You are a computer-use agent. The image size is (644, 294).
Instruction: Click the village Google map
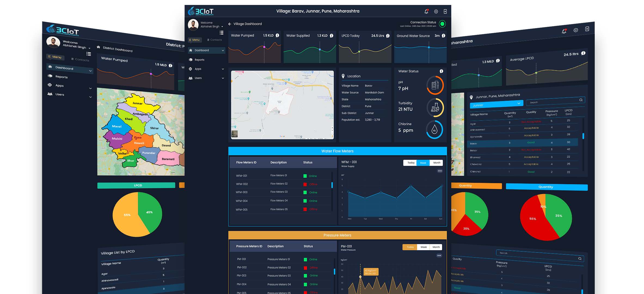282,105
